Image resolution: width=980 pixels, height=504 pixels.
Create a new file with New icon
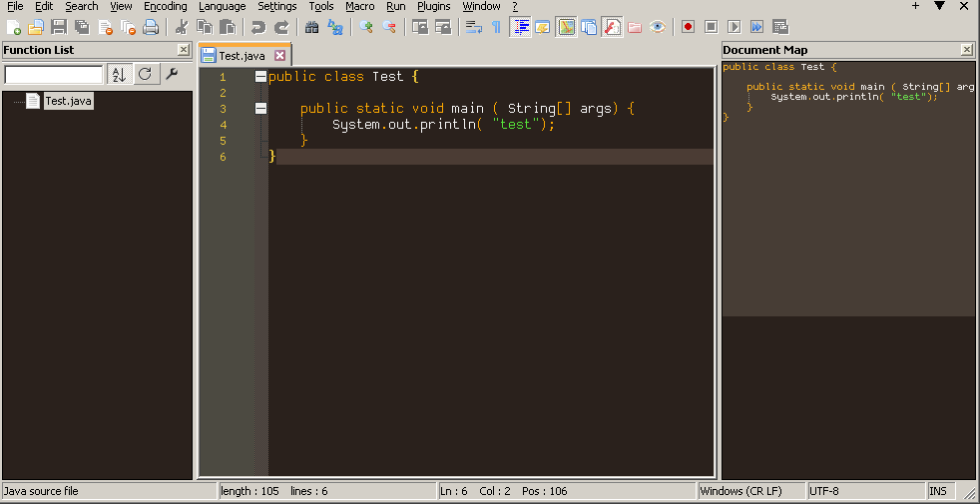coord(14,27)
